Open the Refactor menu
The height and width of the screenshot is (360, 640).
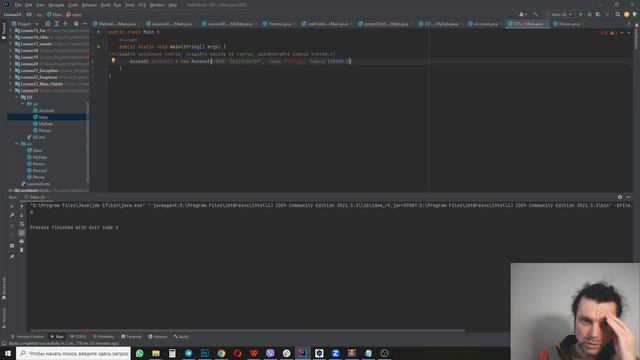(x=89, y=5)
